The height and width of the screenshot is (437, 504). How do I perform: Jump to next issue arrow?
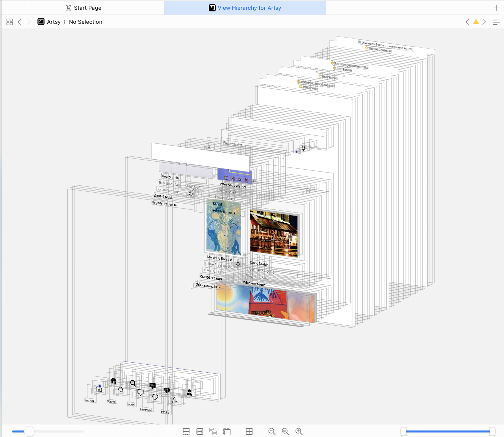484,22
